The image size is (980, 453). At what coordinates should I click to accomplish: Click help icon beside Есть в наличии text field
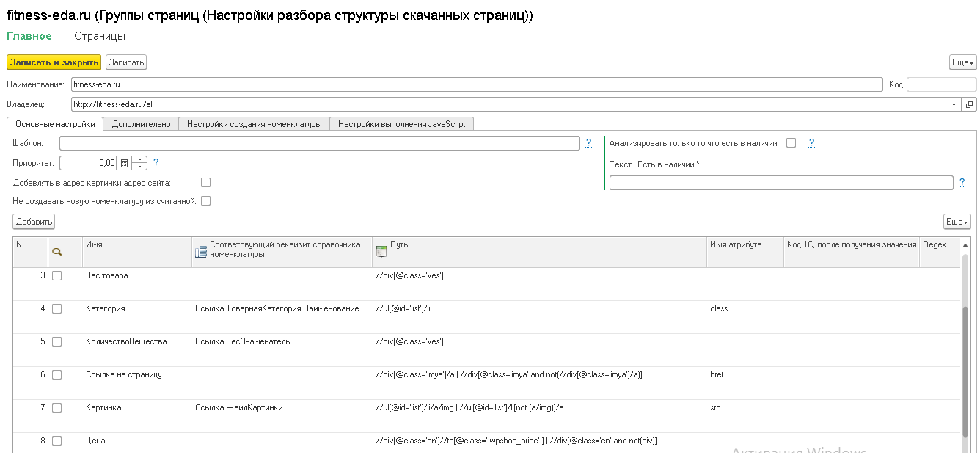pos(962,182)
